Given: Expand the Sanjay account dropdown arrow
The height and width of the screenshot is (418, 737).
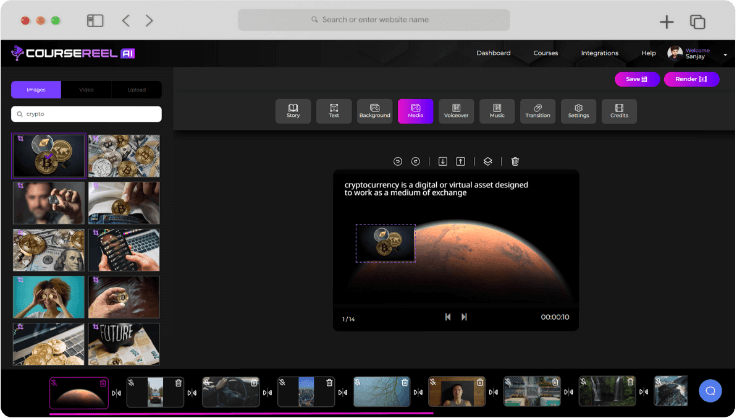Looking at the screenshot, I should pyautogui.click(x=725, y=55).
